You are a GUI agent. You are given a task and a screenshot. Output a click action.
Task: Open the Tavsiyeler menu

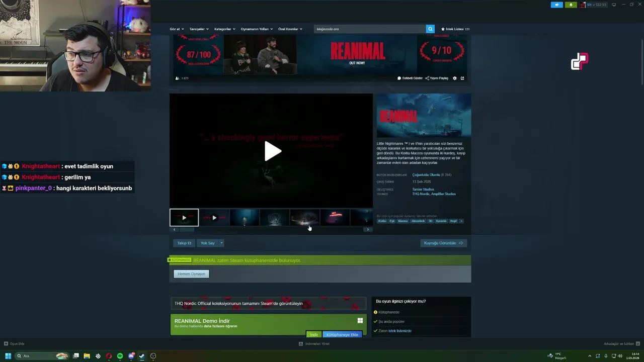pyautogui.click(x=199, y=29)
